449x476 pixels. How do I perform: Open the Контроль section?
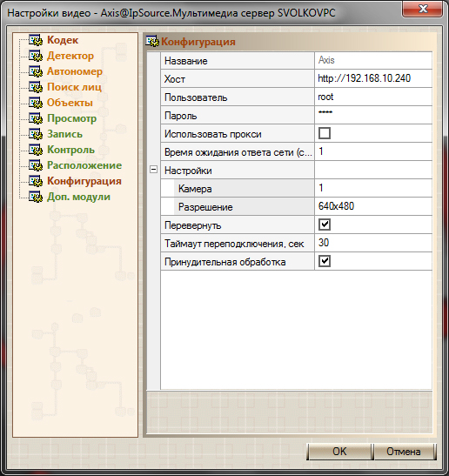click(x=71, y=150)
